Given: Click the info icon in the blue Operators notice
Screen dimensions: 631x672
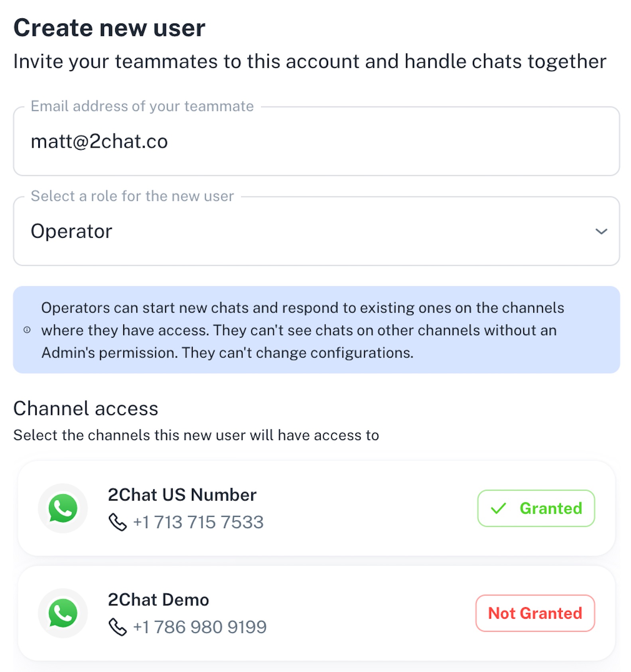Looking at the screenshot, I should (27, 330).
